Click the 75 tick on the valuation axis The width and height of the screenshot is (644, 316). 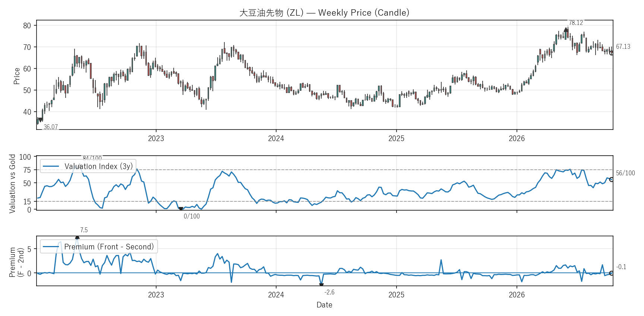click(27, 170)
